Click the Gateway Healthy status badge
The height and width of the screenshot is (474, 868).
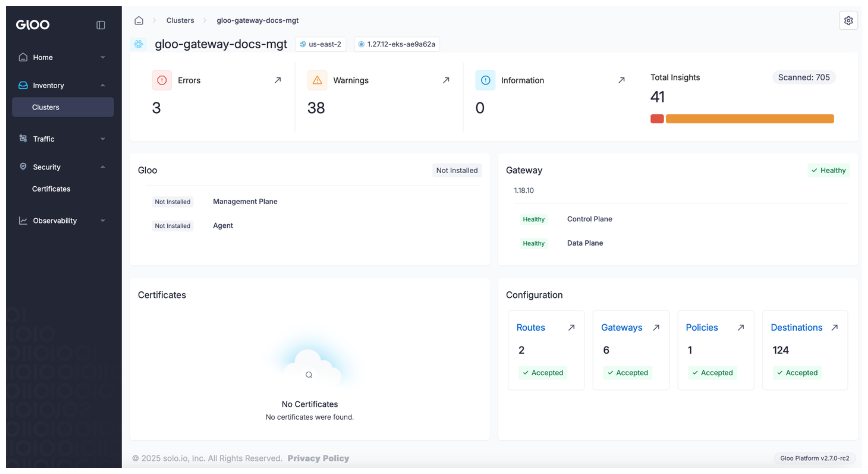click(x=829, y=170)
